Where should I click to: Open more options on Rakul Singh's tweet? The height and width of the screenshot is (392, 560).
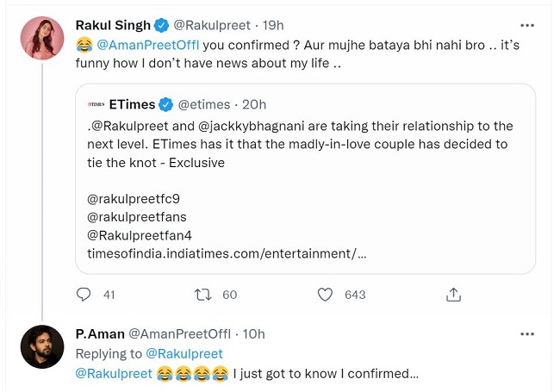526,23
